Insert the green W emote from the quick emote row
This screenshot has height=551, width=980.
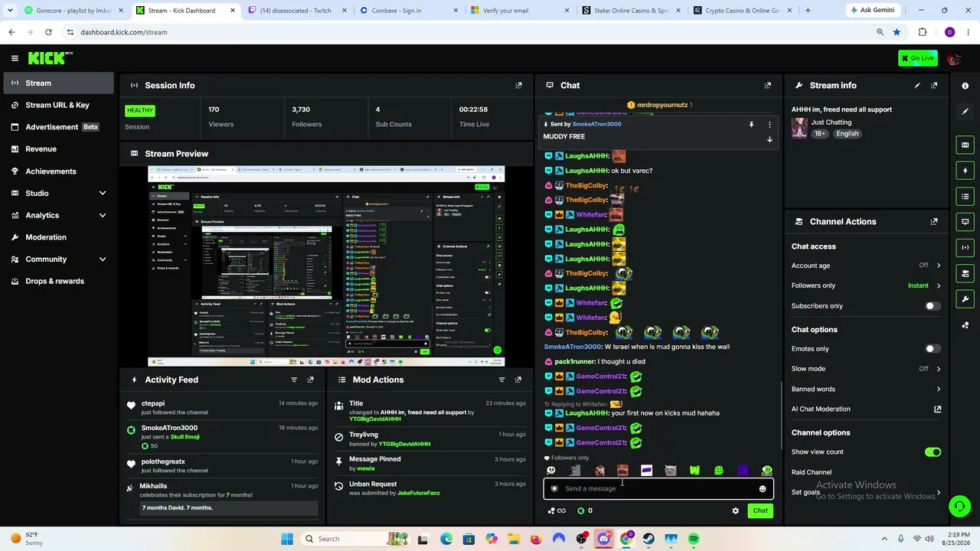point(694,471)
